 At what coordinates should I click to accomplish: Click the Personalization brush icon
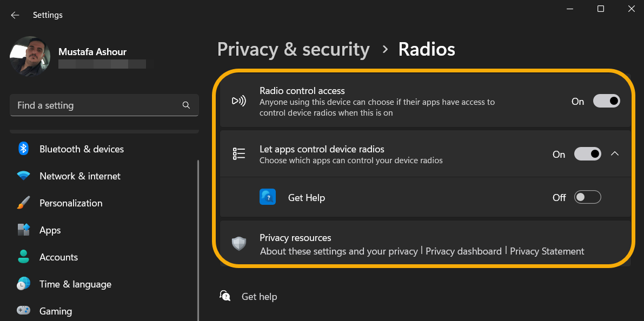[23, 203]
